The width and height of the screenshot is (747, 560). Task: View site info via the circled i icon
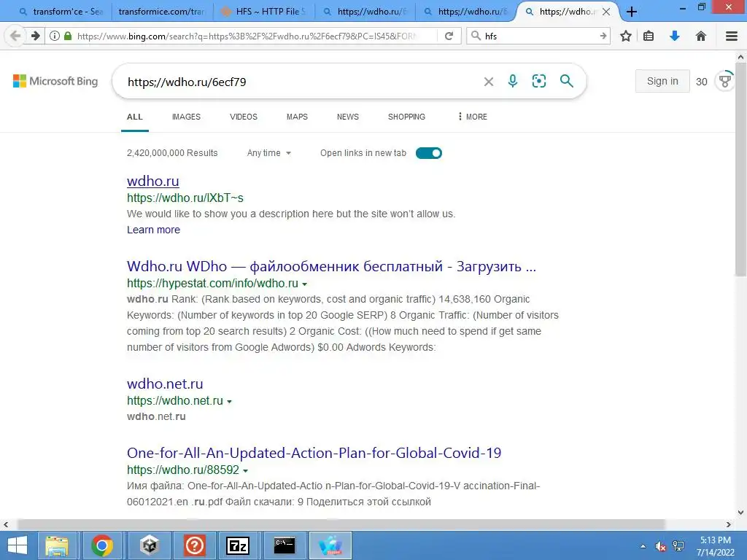coord(55,36)
